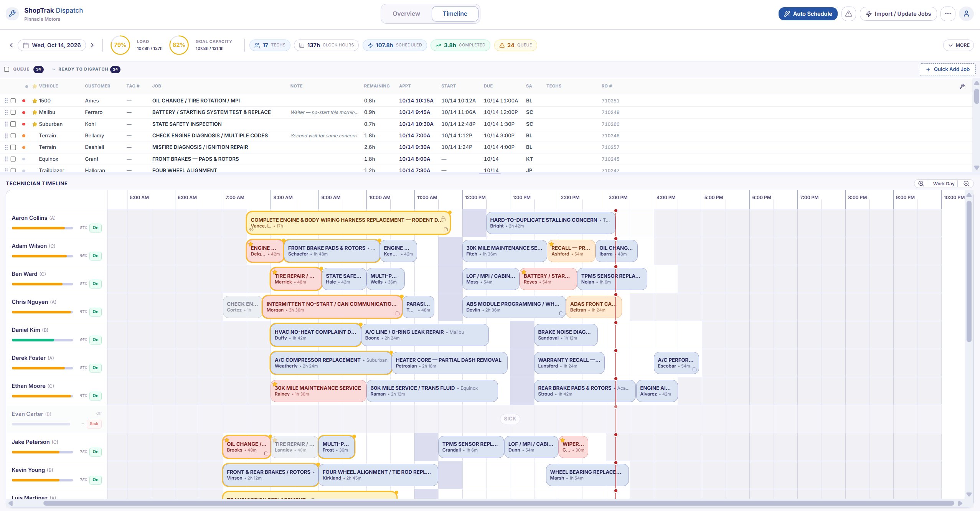Click the ShopTrak wrench logo icon
The height and width of the screenshot is (511, 980).
click(x=12, y=14)
